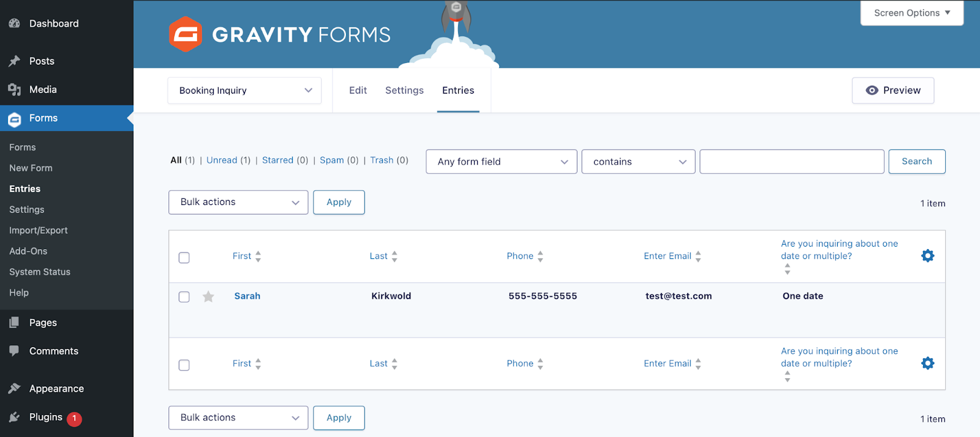Sort by Phone column arrows in footer

pos(540,364)
